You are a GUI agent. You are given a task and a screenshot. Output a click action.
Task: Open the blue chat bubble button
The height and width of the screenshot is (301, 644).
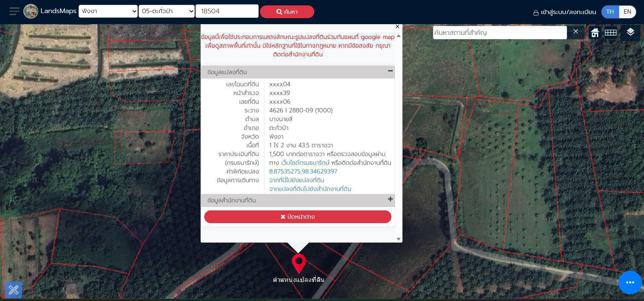[x=630, y=283]
